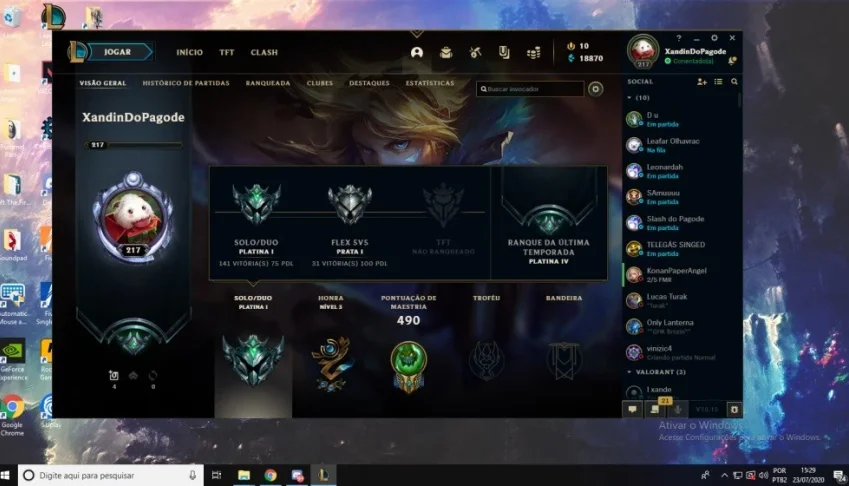Click the top-right summoner avatar
Viewport: 849px width, 486px height.
643,51
